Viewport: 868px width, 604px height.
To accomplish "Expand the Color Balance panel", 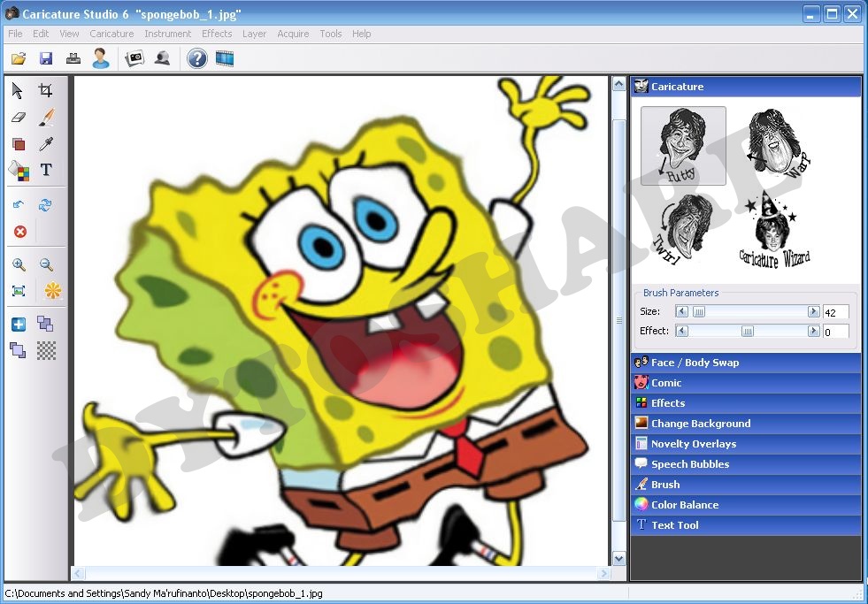I will [x=746, y=504].
